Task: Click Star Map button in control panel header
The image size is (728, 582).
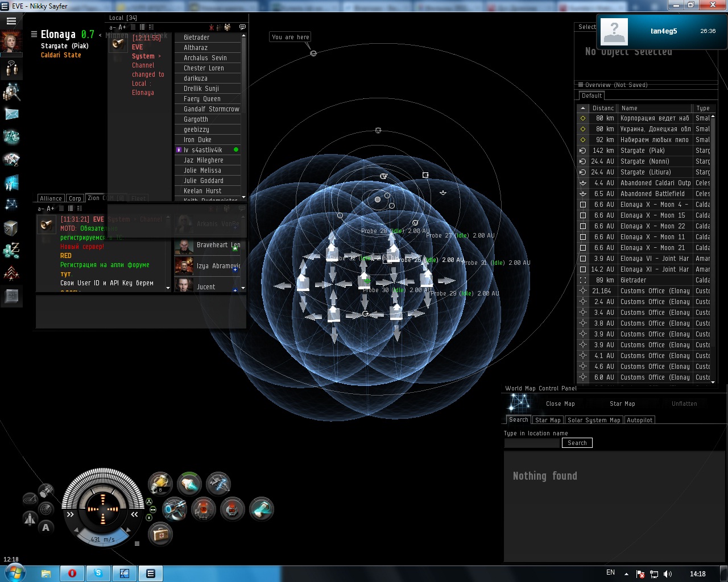Action: click(x=622, y=404)
